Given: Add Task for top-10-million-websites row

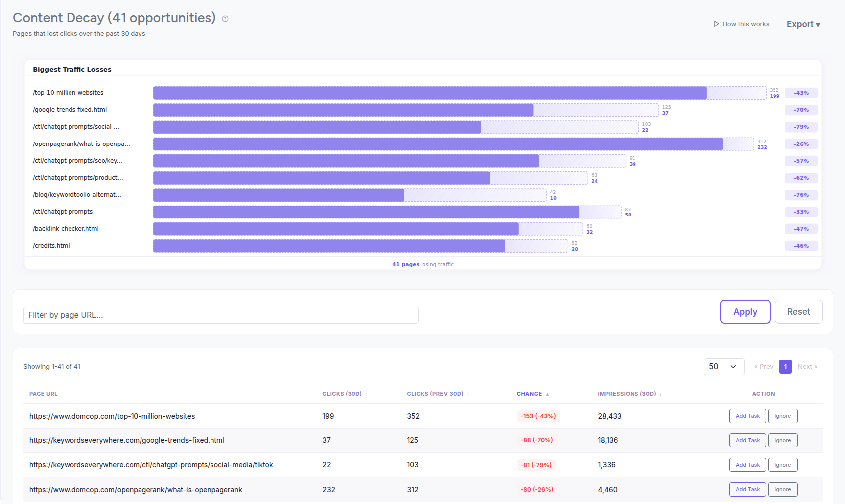Looking at the screenshot, I should (747, 416).
